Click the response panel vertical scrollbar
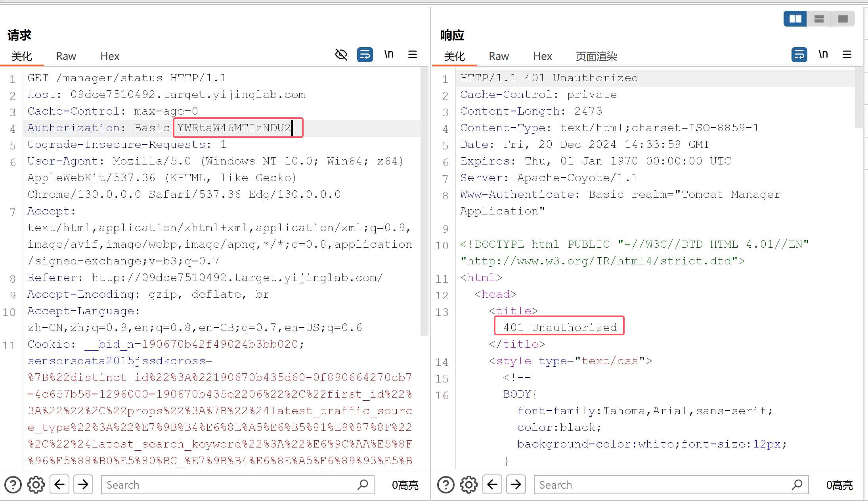This screenshot has width=868, height=501. [859, 98]
